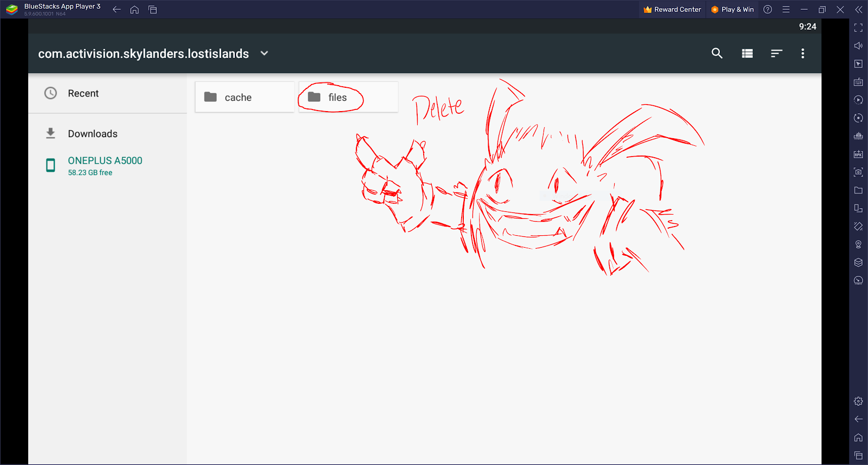This screenshot has width=868, height=465.
Task: Take a screenshot with camera icon
Action: [x=858, y=172]
